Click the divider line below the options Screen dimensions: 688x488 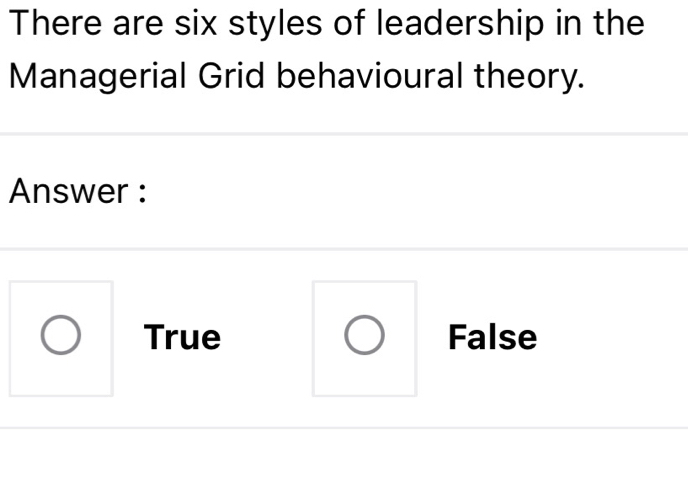[344, 428]
